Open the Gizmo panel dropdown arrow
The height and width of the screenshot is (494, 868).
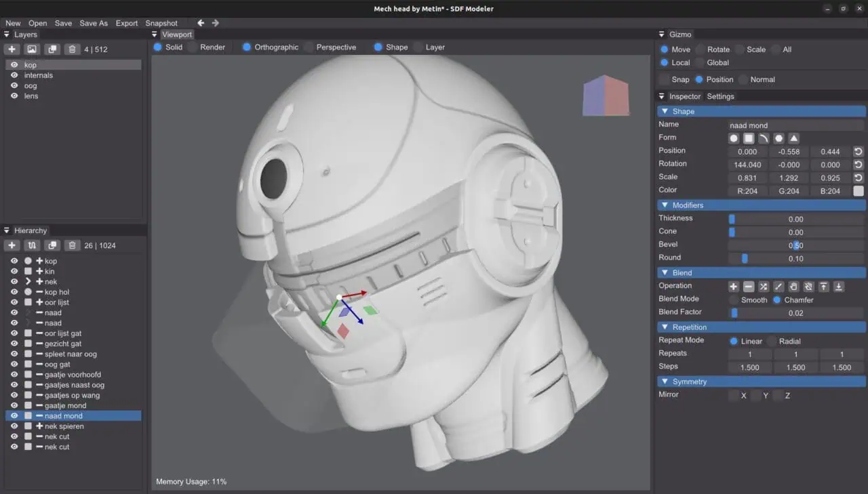coord(662,35)
